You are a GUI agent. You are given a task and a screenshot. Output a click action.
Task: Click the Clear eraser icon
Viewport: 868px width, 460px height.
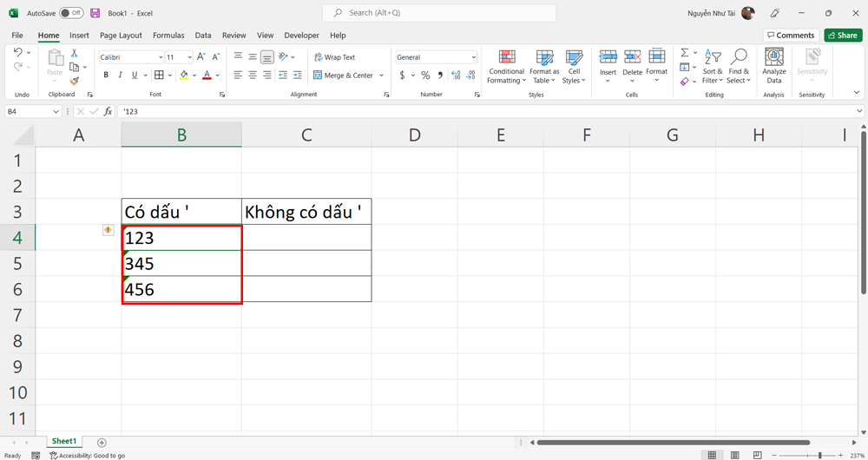point(685,82)
